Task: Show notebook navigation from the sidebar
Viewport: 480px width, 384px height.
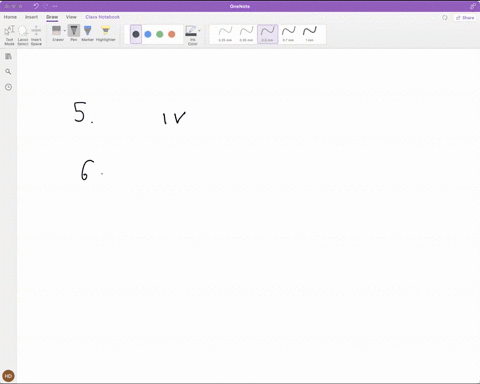Action: point(8,56)
